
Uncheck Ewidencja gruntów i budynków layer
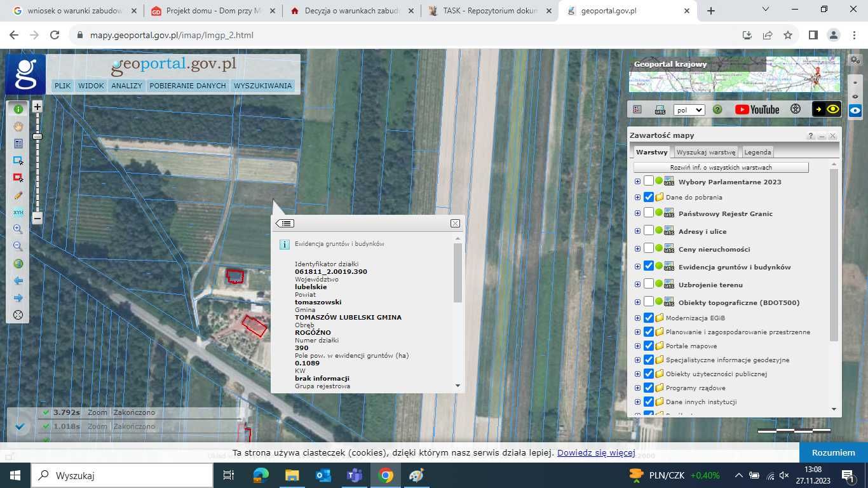coord(649,266)
